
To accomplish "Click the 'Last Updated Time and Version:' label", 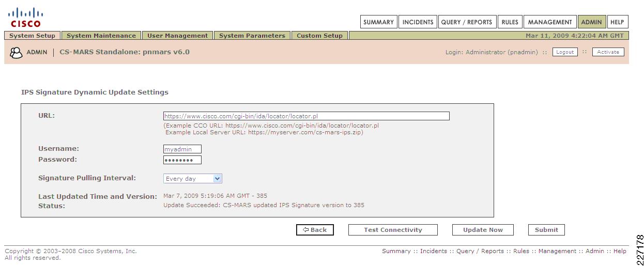I will click(x=98, y=196).
